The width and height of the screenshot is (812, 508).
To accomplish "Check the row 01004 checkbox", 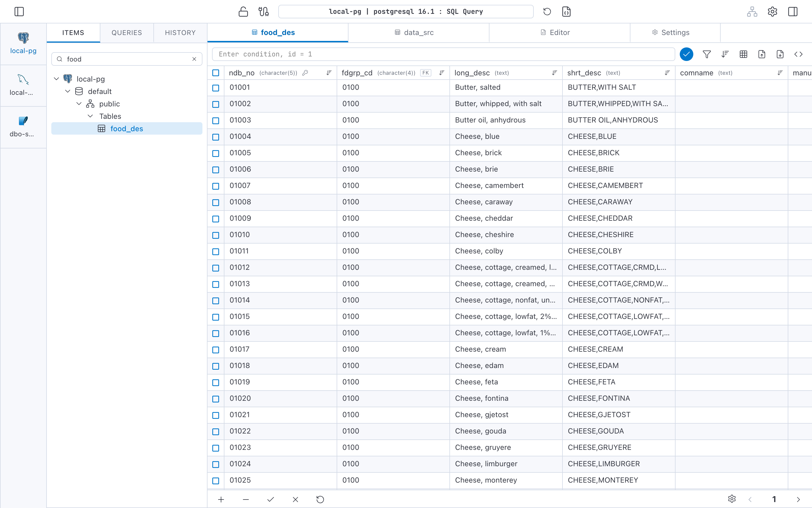I will pyautogui.click(x=216, y=137).
